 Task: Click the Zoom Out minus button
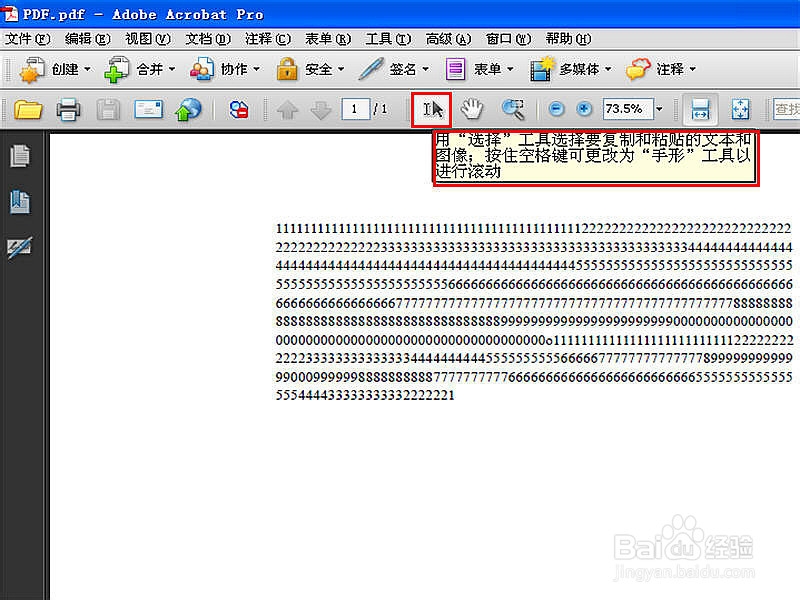[x=556, y=109]
